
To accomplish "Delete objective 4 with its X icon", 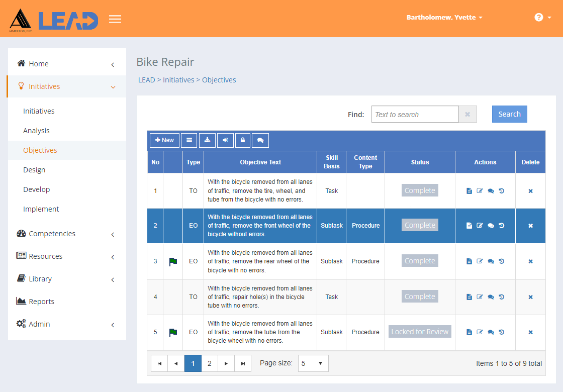I will 530,297.
